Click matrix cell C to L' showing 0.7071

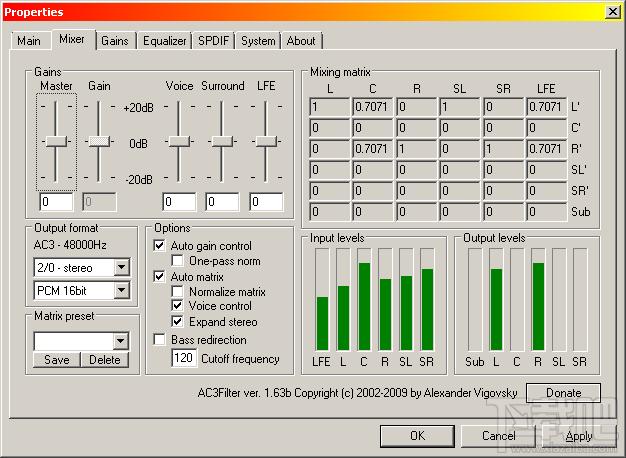pyautogui.click(x=372, y=107)
